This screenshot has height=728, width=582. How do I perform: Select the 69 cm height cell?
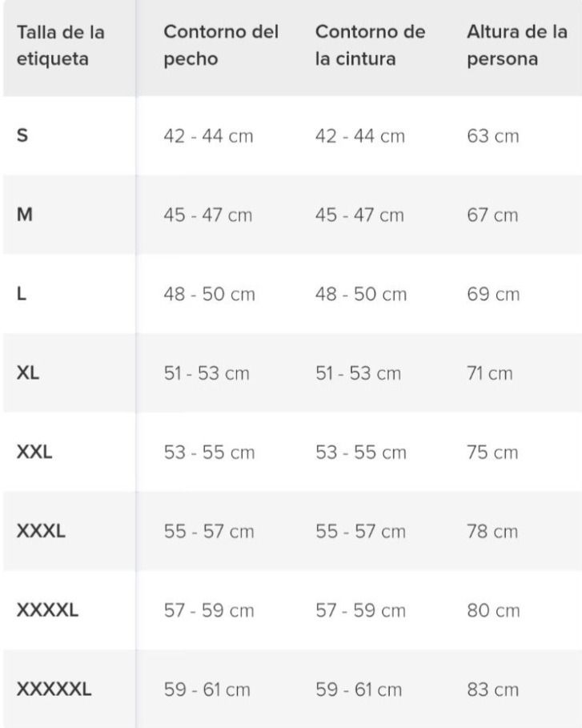pyautogui.click(x=492, y=295)
